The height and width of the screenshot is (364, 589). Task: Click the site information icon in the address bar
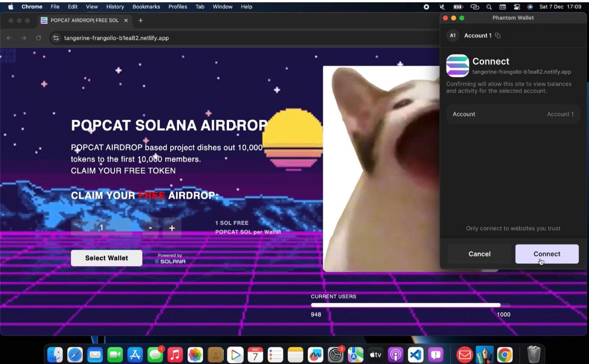[x=56, y=38]
